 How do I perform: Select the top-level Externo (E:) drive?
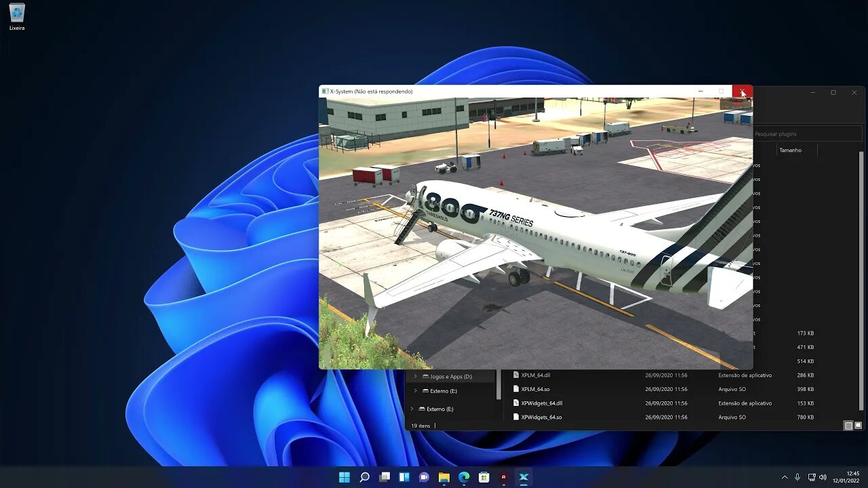440,409
